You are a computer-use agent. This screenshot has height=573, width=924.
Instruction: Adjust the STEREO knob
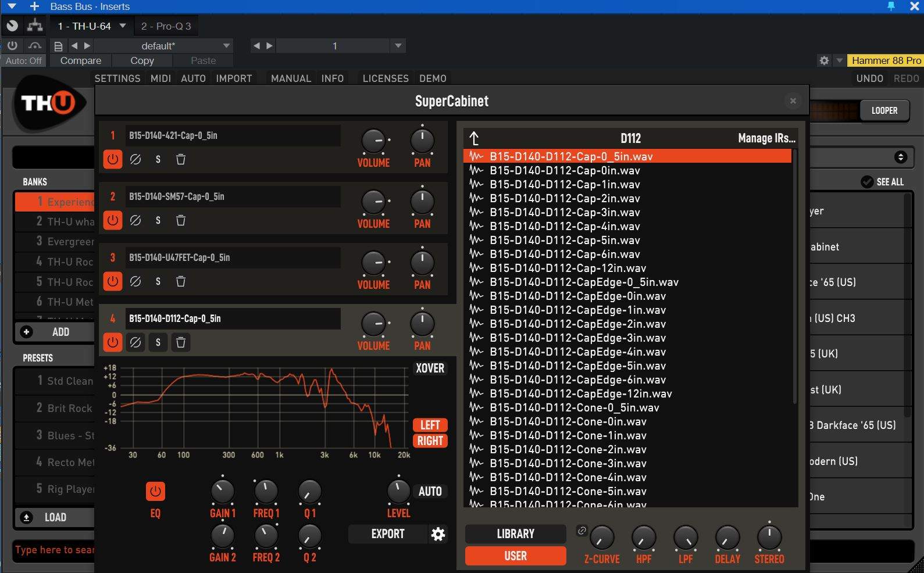pos(769,538)
